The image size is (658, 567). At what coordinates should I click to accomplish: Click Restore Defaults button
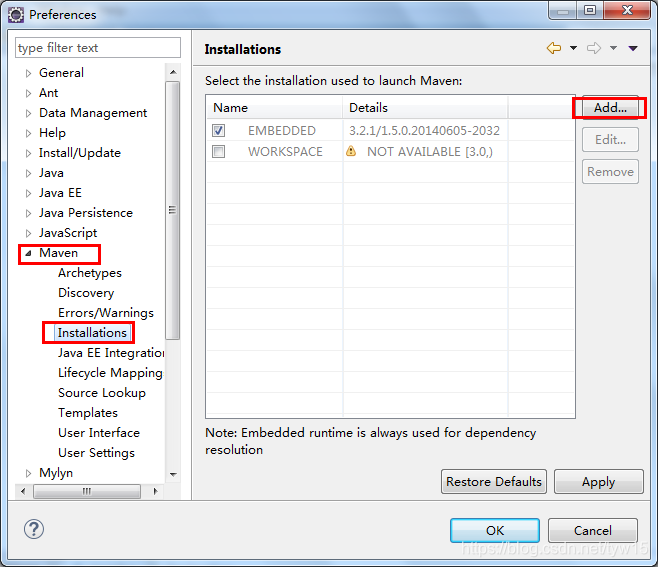(494, 481)
